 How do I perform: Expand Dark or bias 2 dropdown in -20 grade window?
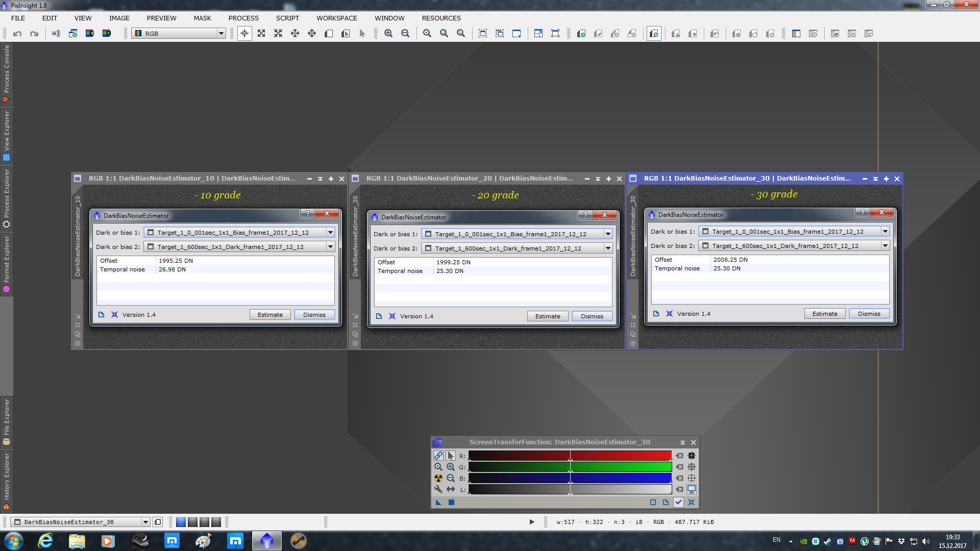(608, 248)
